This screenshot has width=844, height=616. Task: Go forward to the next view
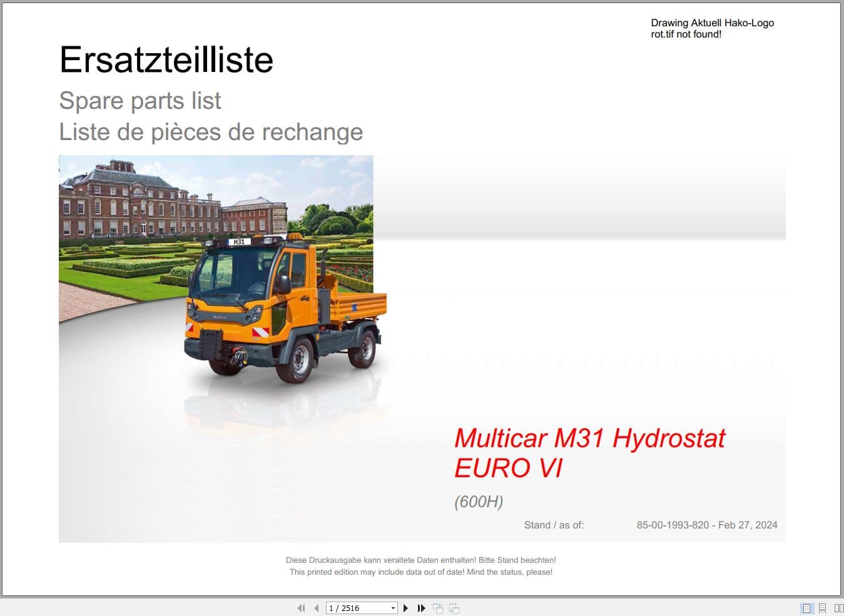tap(453, 607)
